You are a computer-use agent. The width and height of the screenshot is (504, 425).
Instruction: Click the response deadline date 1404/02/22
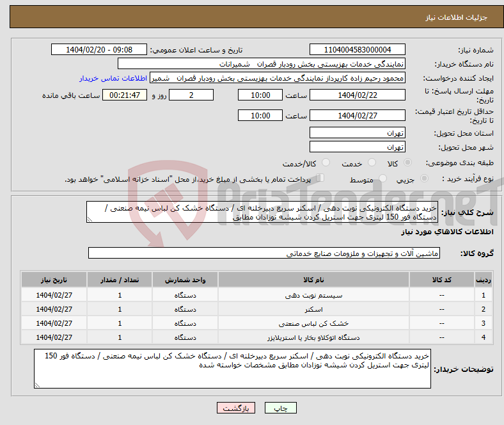358,95
